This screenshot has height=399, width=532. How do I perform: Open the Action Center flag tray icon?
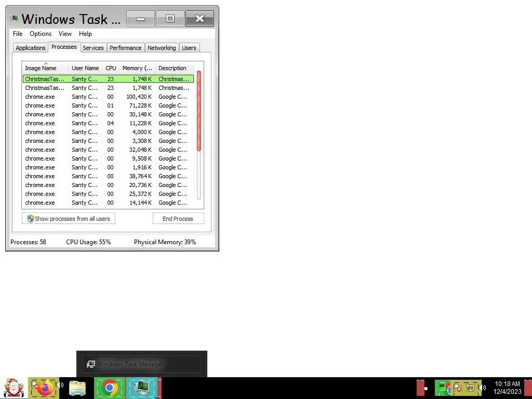click(x=458, y=388)
